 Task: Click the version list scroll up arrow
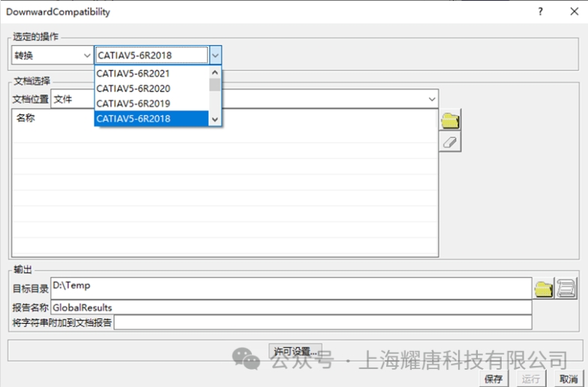tap(214, 72)
